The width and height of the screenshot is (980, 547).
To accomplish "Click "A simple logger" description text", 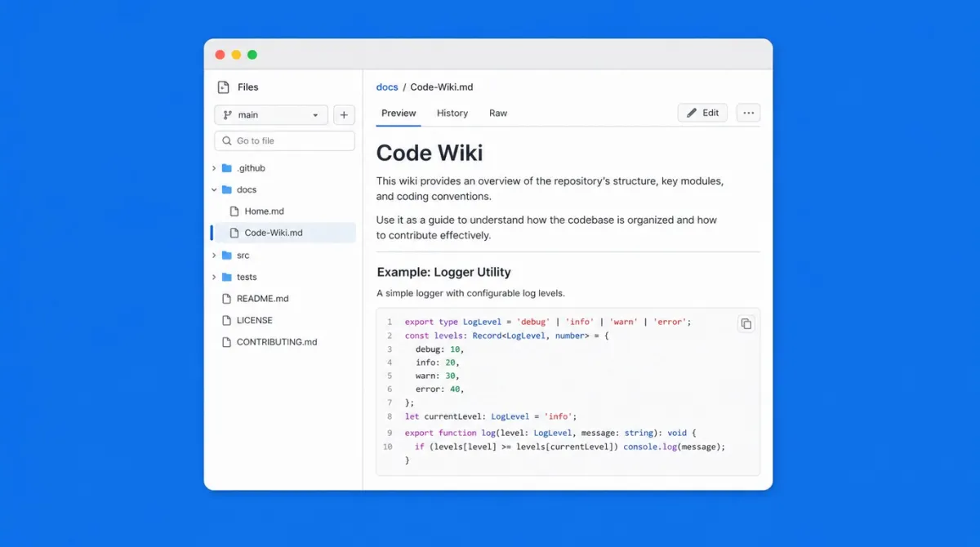I will (x=470, y=293).
